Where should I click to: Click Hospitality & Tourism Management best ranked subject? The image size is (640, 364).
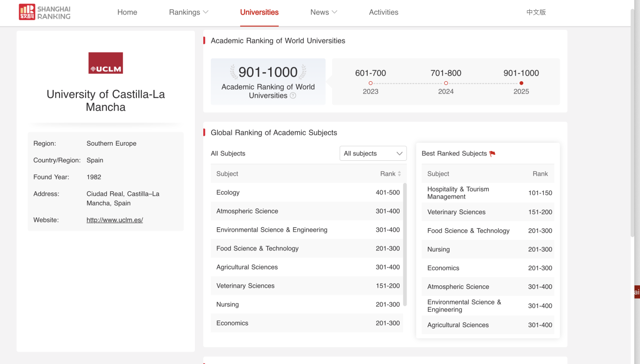[x=488, y=193]
